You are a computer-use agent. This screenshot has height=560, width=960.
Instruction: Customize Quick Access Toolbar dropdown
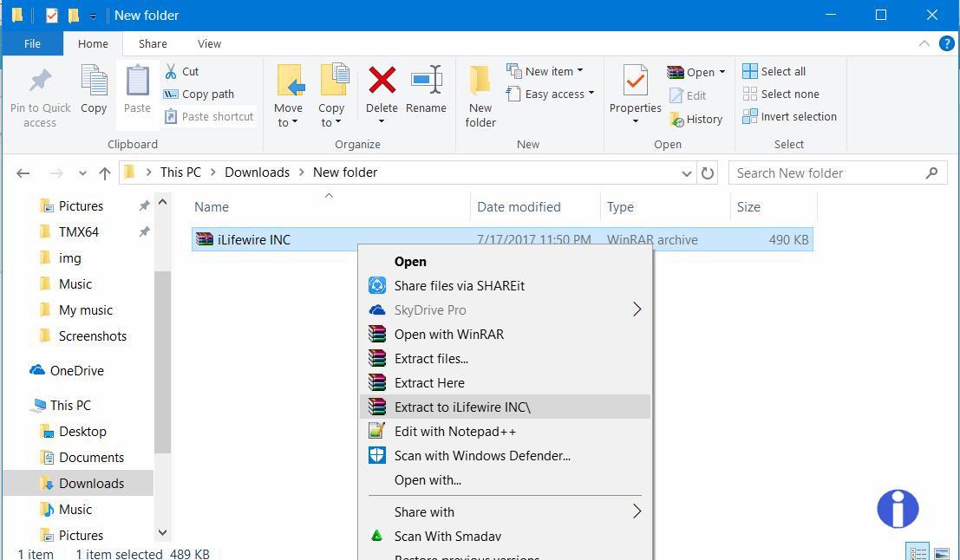(x=93, y=16)
